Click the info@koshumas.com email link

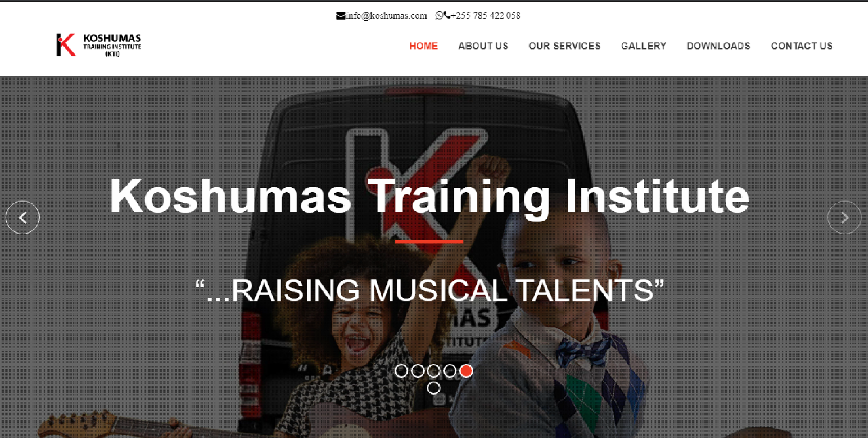[x=386, y=15]
